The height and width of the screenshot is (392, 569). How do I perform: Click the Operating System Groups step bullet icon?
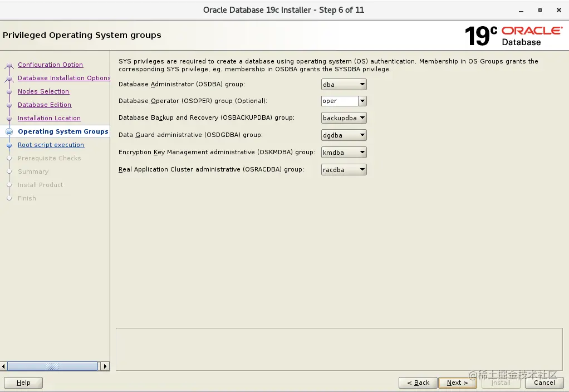tap(9, 132)
